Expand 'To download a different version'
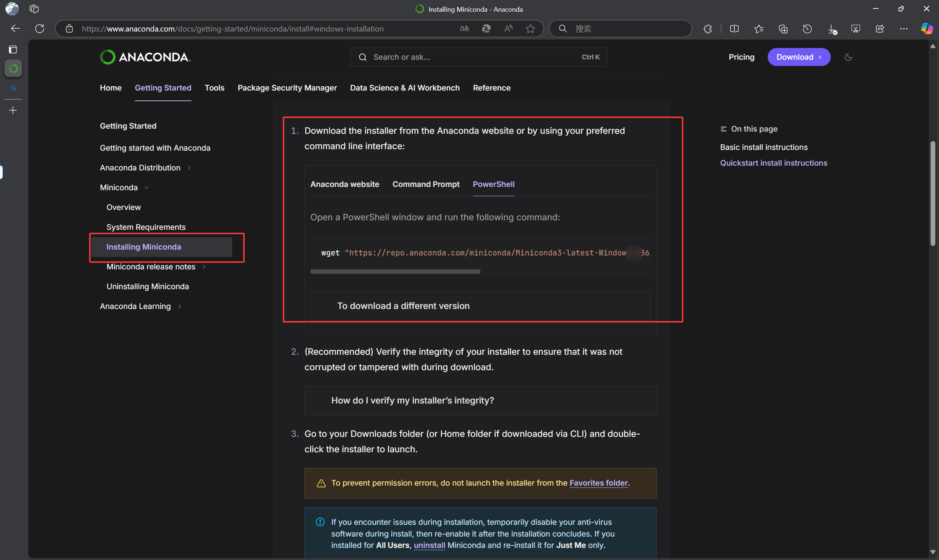The image size is (939, 560). [x=403, y=306]
